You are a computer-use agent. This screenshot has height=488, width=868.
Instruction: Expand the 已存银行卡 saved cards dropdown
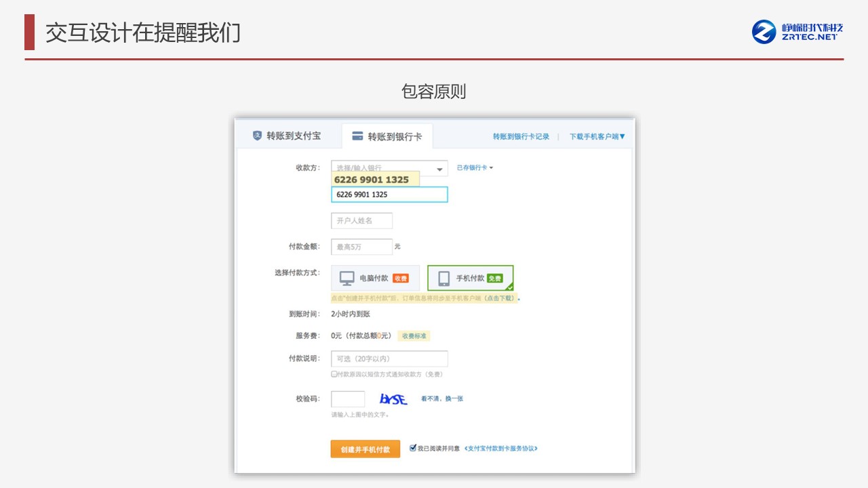click(475, 168)
